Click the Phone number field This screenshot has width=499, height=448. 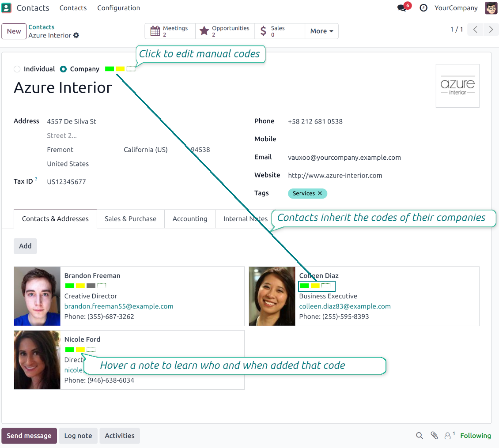(315, 121)
